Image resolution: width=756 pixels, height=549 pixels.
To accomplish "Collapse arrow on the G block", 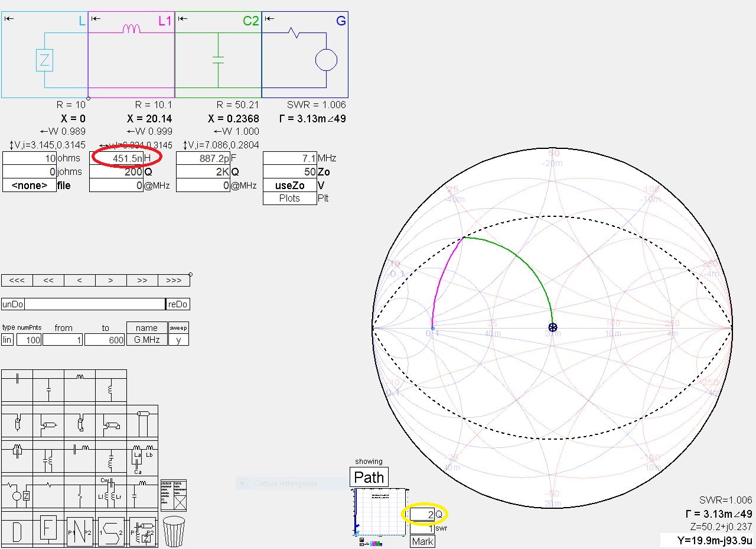I will [x=269, y=18].
